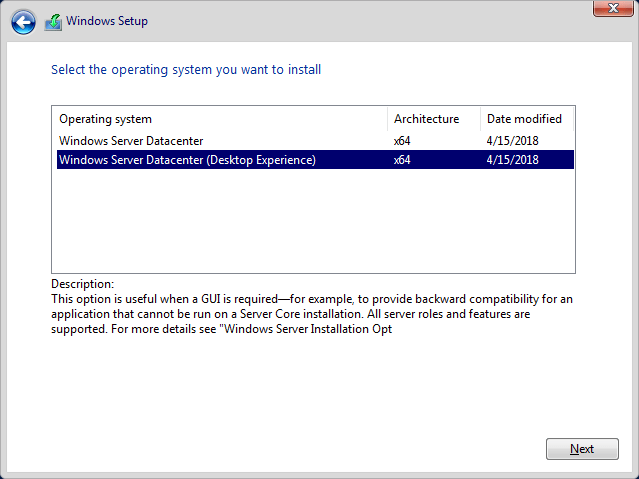Click the Windows Setup title text
Screen dimensions: 639x479
(x=107, y=21)
